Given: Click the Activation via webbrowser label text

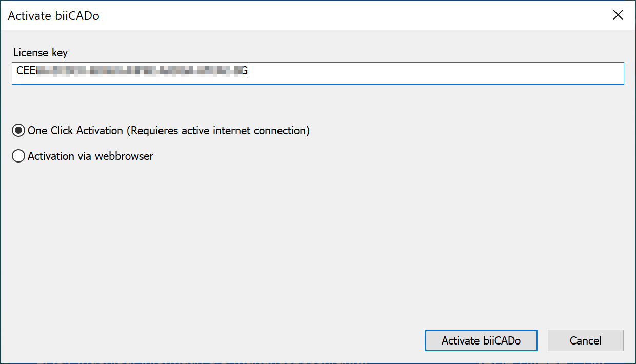Looking at the screenshot, I should [x=90, y=156].
